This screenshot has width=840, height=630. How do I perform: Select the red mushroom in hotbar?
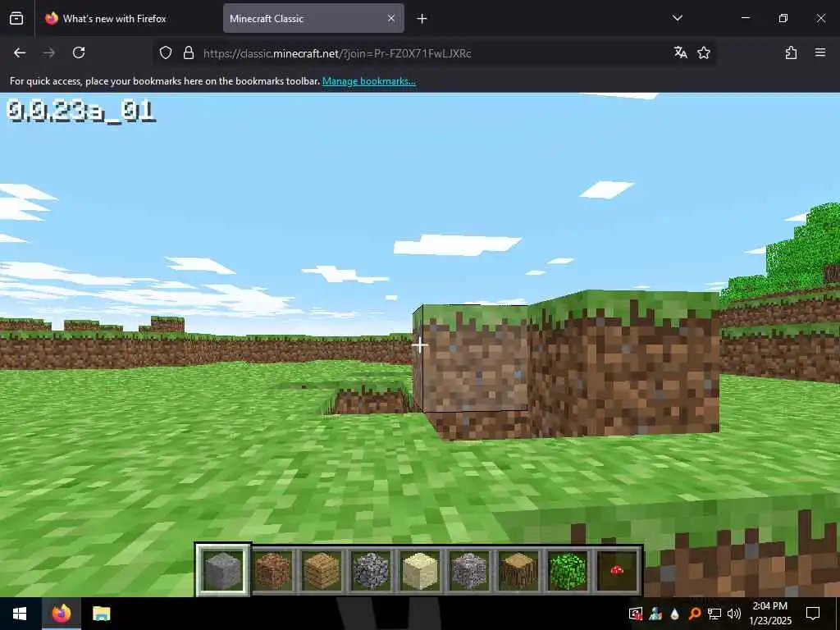click(617, 571)
